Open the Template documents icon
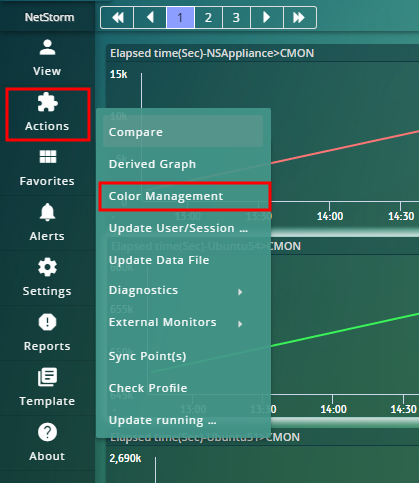Image resolution: width=419 pixels, height=483 pixels. coord(47,377)
